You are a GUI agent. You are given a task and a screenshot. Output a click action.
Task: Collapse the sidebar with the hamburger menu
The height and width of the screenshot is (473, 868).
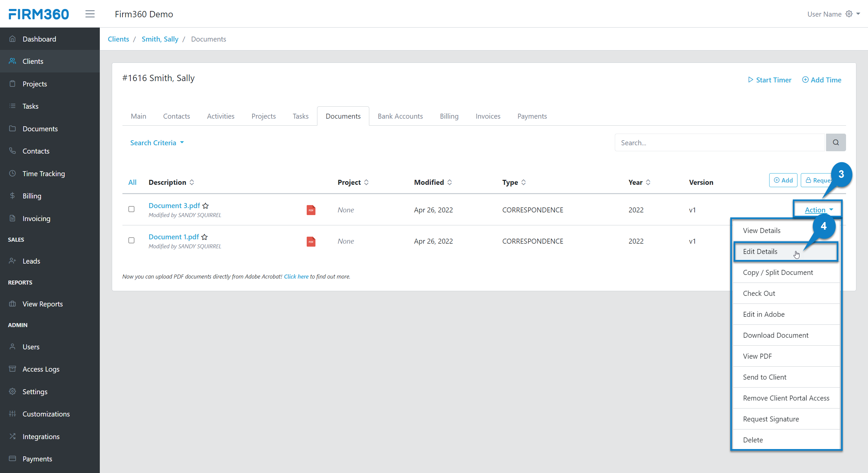click(90, 14)
